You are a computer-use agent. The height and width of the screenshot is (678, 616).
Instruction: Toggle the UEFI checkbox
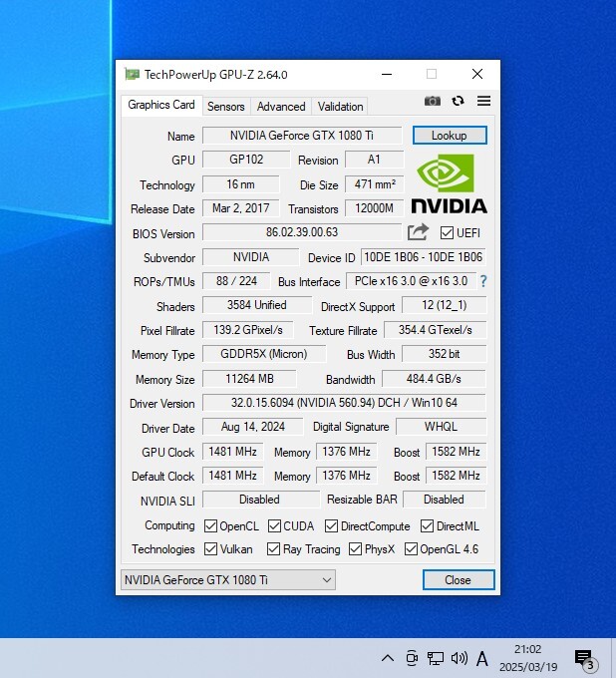447,232
